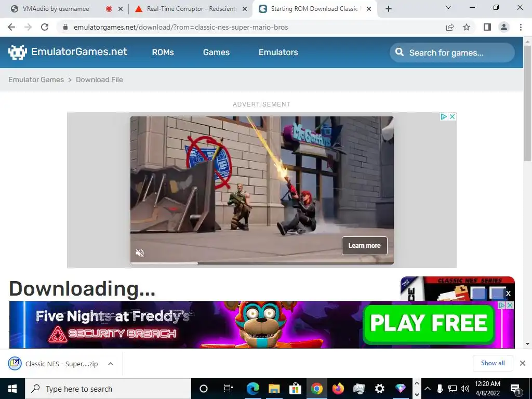Screen dimensions: 532x399
Task: Bookmark this page with the star
Action: pos(467,27)
